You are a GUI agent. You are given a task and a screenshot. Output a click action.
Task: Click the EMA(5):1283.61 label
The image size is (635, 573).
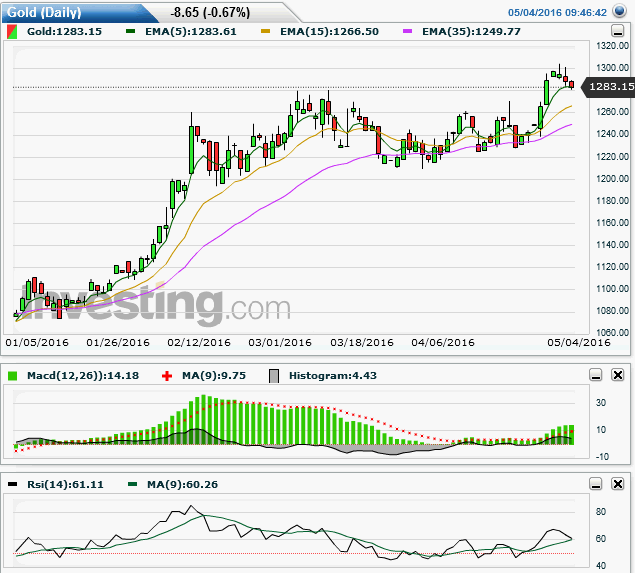coord(191,32)
